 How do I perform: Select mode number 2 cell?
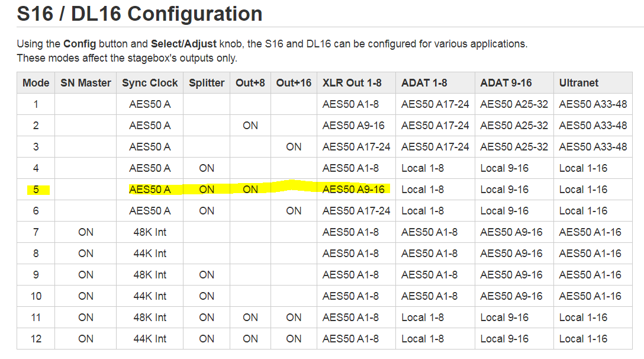[36, 126]
